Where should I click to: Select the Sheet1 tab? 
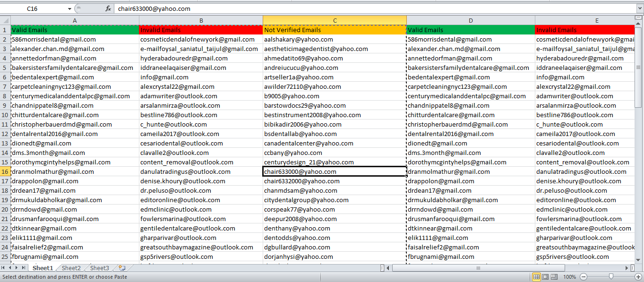tap(43, 268)
